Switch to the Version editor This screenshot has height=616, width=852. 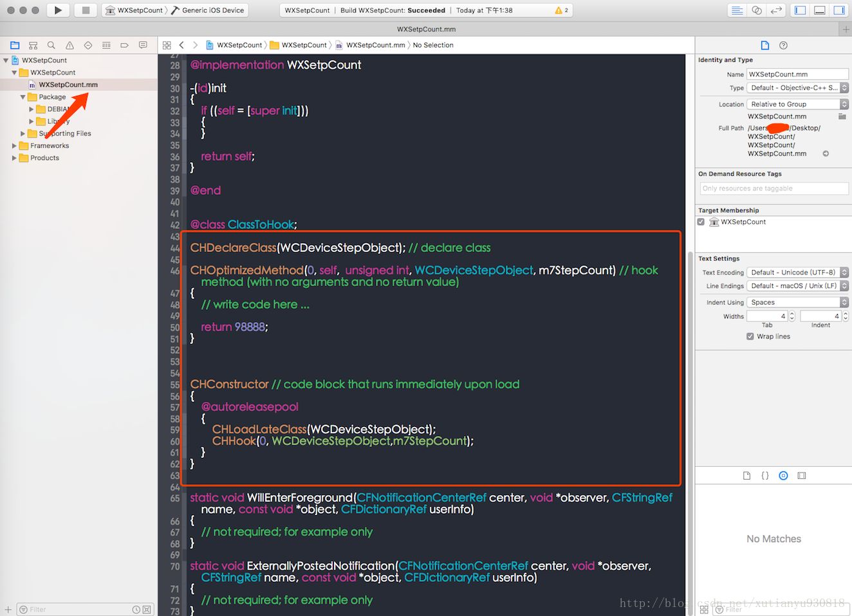click(x=776, y=10)
